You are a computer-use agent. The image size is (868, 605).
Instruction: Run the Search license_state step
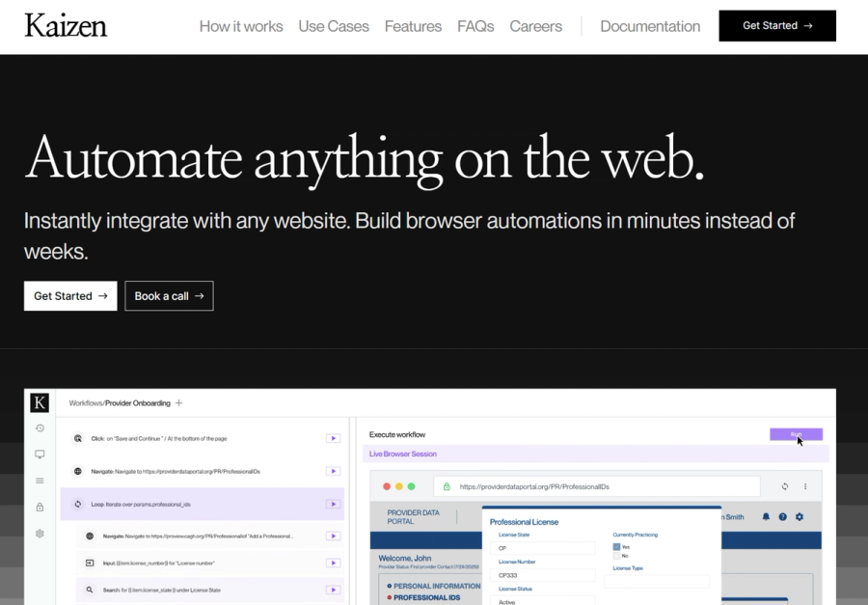point(334,590)
